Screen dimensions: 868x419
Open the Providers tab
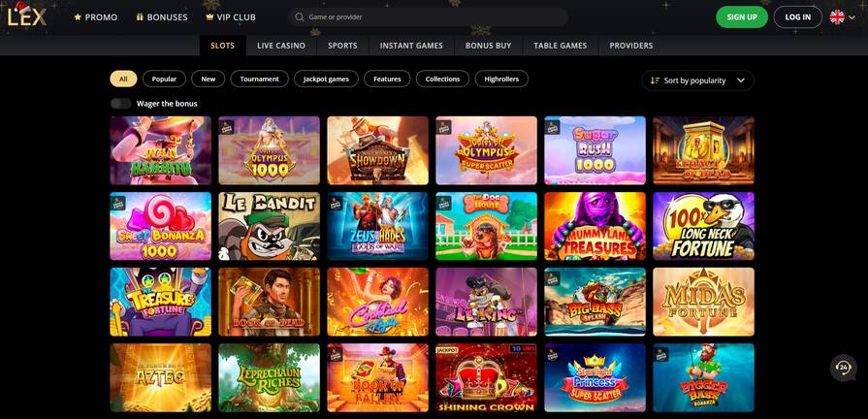click(631, 46)
